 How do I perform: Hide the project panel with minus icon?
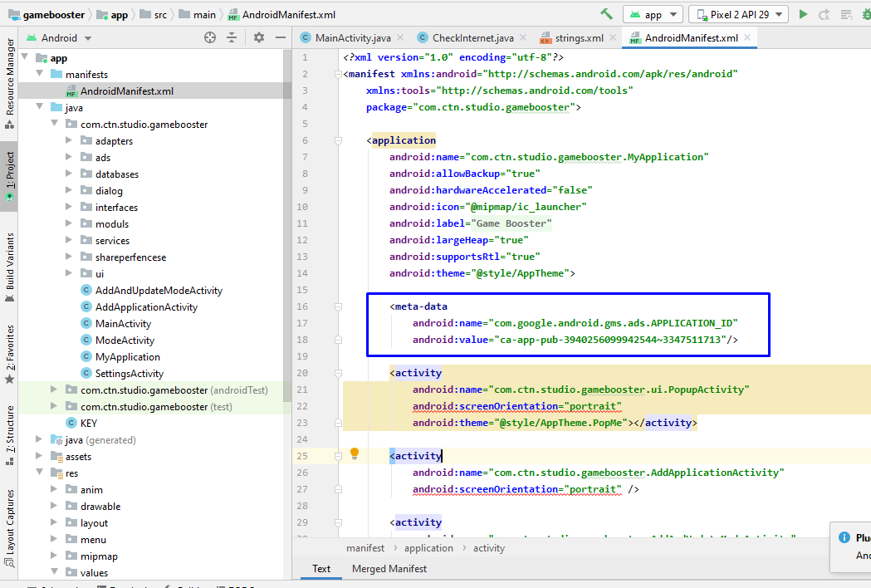281,38
